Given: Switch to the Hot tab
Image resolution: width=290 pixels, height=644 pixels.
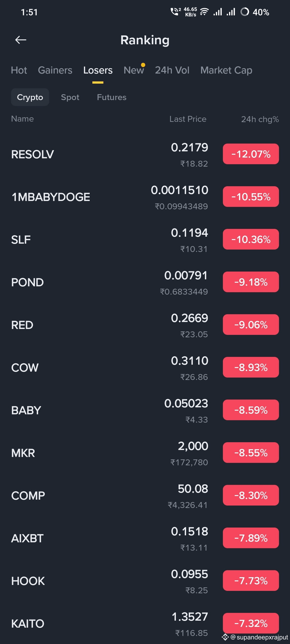Looking at the screenshot, I should (19, 70).
